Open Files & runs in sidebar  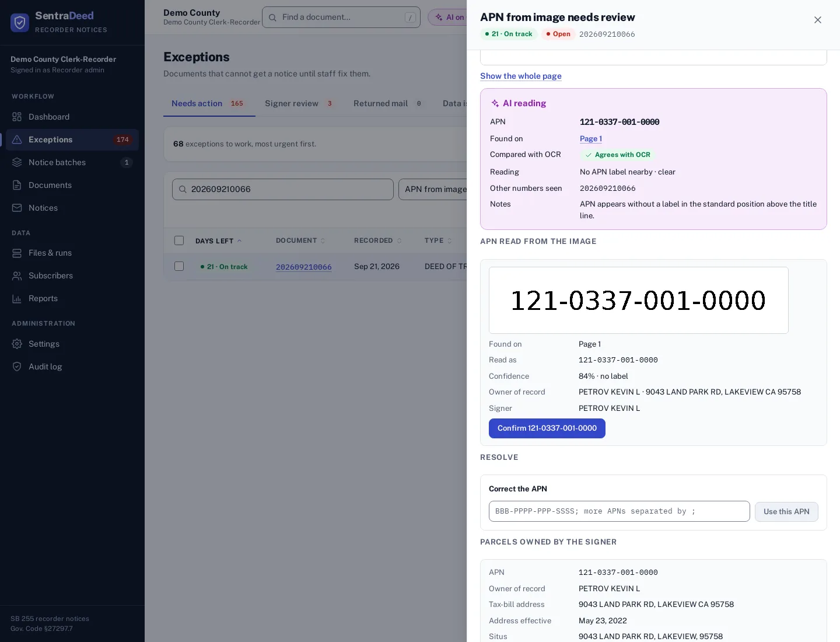(x=72, y=253)
